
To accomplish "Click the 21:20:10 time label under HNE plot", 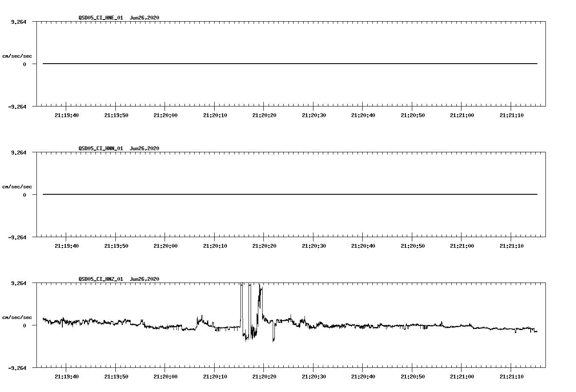I will click(x=215, y=115).
